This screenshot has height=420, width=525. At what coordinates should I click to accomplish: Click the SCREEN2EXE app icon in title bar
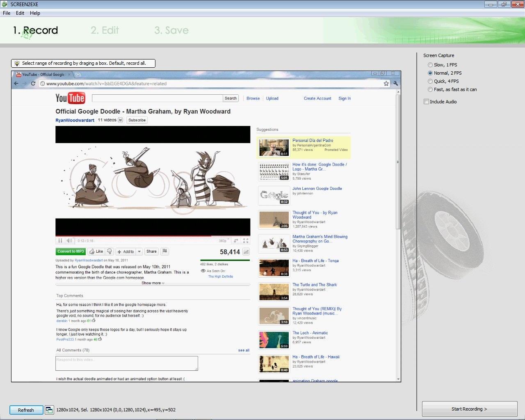point(5,4)
